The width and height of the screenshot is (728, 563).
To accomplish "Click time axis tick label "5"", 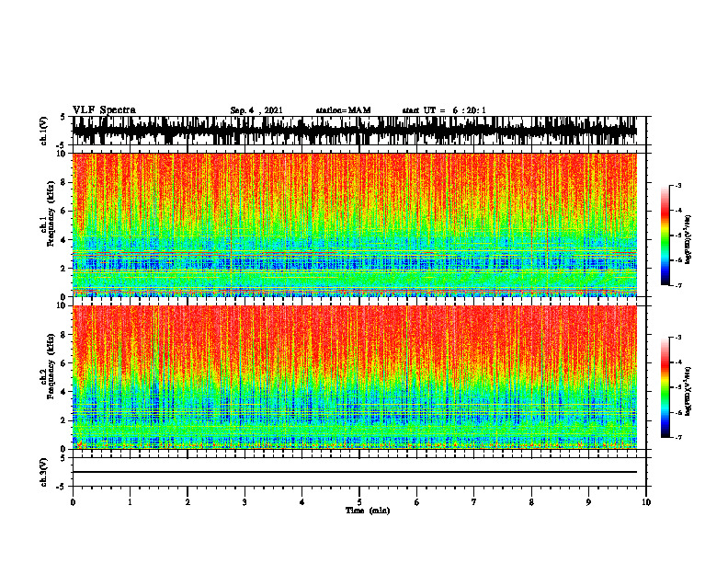I will 359,502.
